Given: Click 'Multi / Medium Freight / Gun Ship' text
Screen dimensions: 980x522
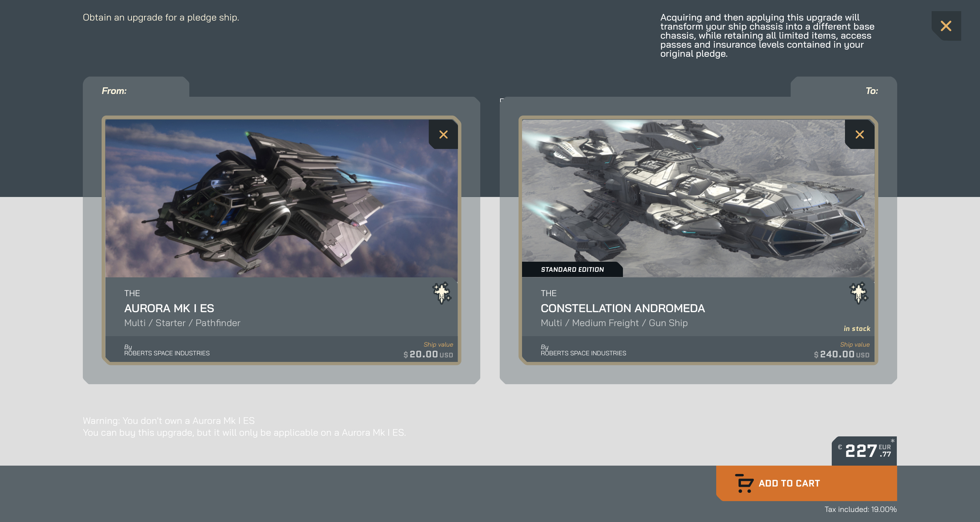Looking at the screenshot, I should tap(614, 323).
